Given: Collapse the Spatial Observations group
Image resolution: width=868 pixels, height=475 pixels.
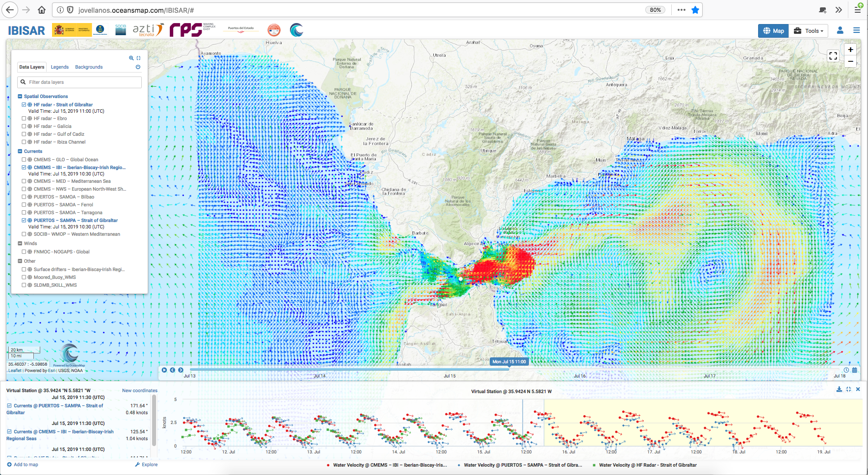Looking at the screenshot, I should coord(20,97).
